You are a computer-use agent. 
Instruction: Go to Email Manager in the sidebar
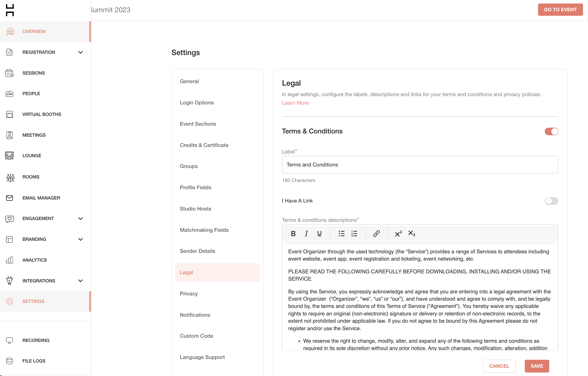pyautogui.click(x=45, y=198)
